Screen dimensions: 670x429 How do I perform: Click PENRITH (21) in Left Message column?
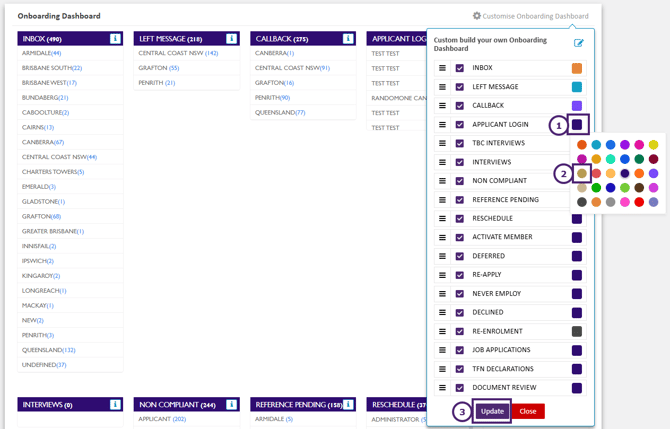tap(157, 82)
